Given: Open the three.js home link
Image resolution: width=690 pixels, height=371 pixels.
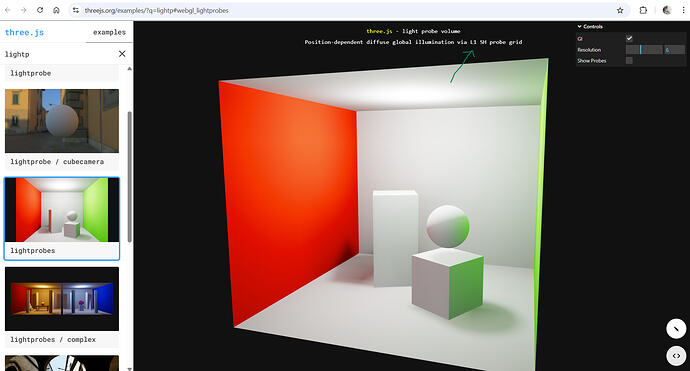Looking at the screenshot, I should (x=24, y=32).
